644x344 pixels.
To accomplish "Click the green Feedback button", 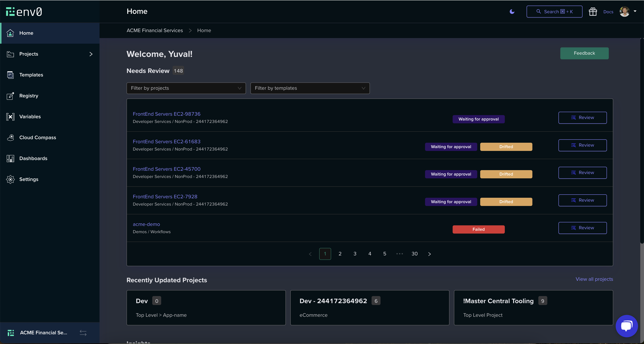I will 584,53.
